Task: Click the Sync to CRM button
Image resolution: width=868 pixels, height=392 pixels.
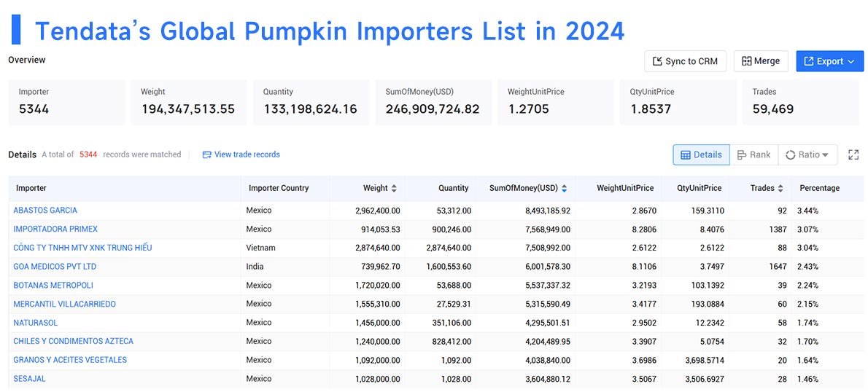Action: coord(685,61)
